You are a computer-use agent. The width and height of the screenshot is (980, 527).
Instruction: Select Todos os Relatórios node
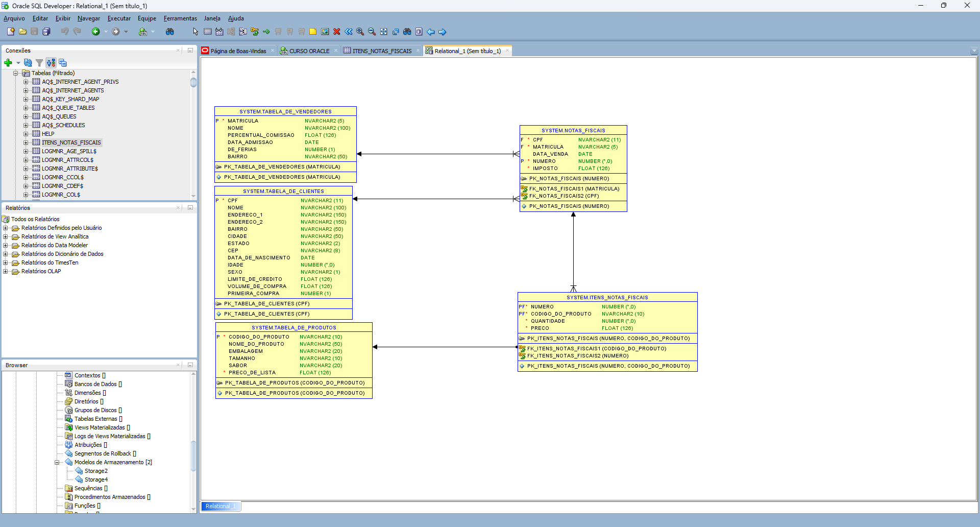pyautogui.click(x=35, y=219)
